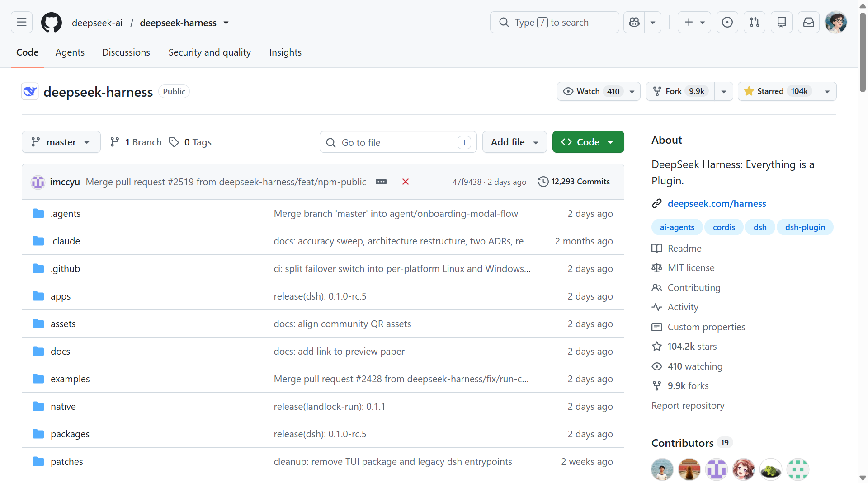Viewport: 868px width, 483px height.
Task: Unstar the repository with Starred button
Action: 778,91
